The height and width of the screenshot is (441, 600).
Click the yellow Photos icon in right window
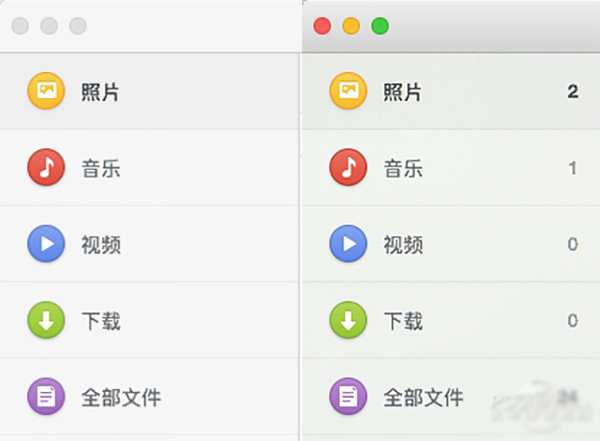tap(348, 91)
